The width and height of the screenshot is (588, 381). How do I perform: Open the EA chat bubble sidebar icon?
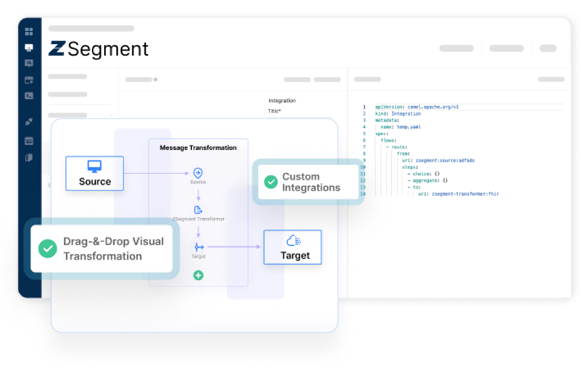(x=29, y=63)
